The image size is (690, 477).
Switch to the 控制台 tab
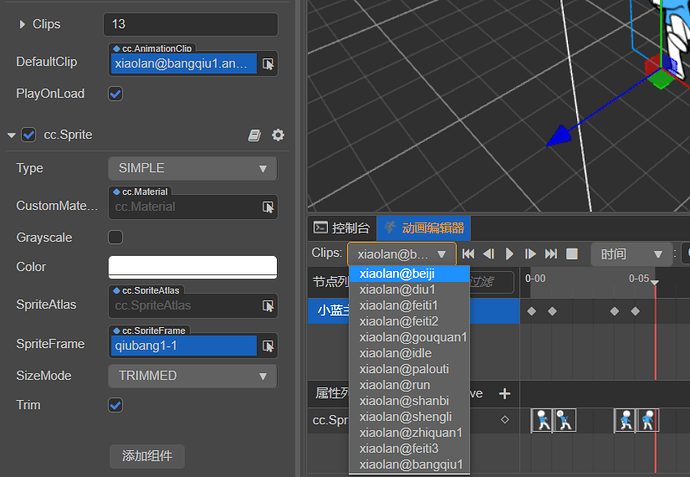[342, 228]
